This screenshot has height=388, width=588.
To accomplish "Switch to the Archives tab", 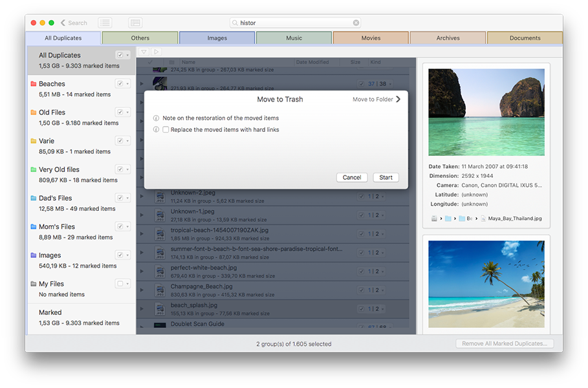I will pyautogui.click(x=448, y=38).
